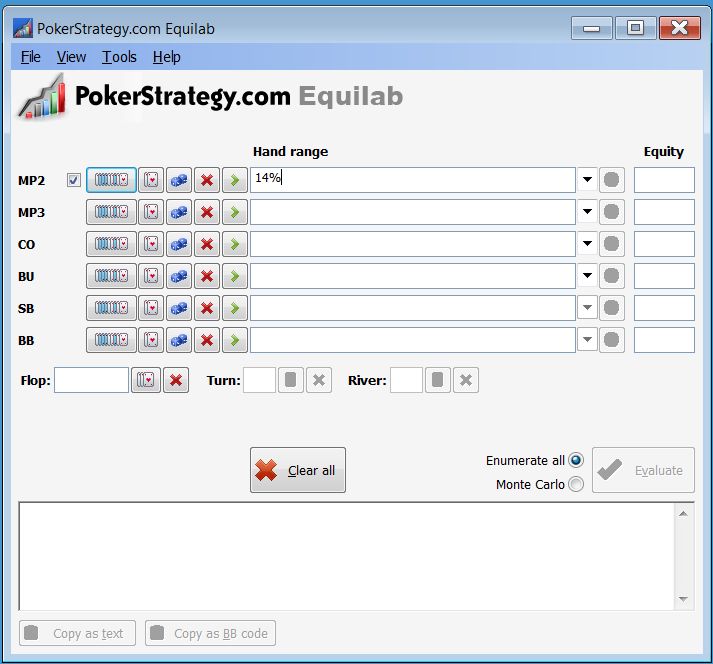The image size is (713, 664).
Task: Select Enumerate all radio button
Action: 576,460
